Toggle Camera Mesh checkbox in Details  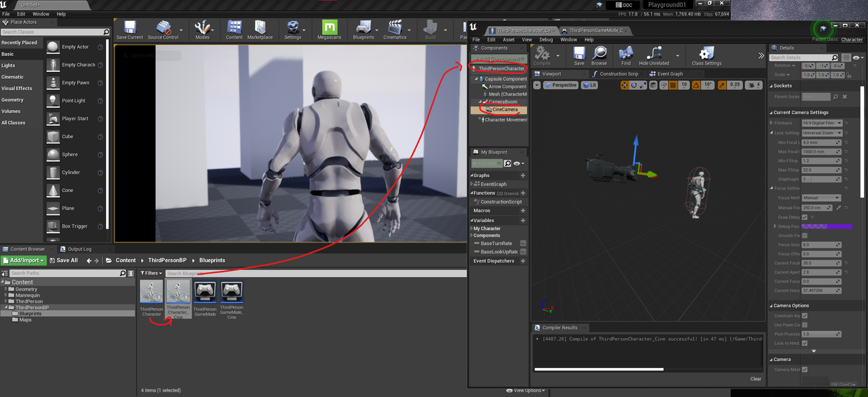805,369
